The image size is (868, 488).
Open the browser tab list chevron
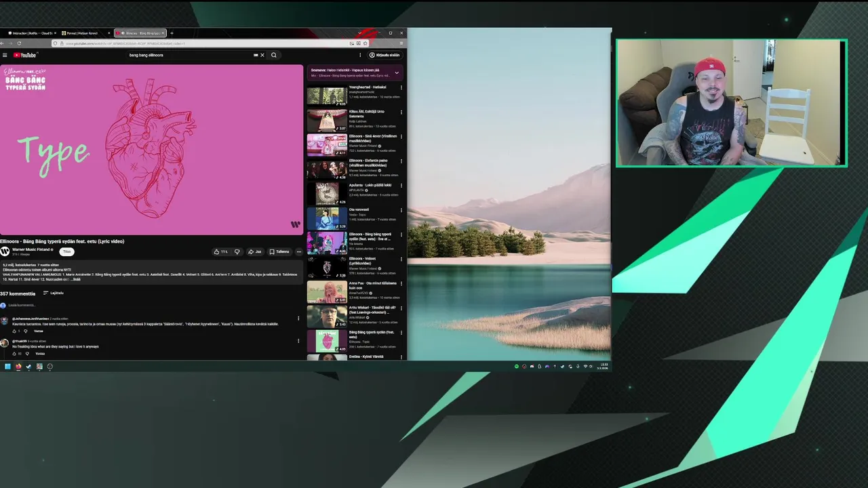coord(359,33)
